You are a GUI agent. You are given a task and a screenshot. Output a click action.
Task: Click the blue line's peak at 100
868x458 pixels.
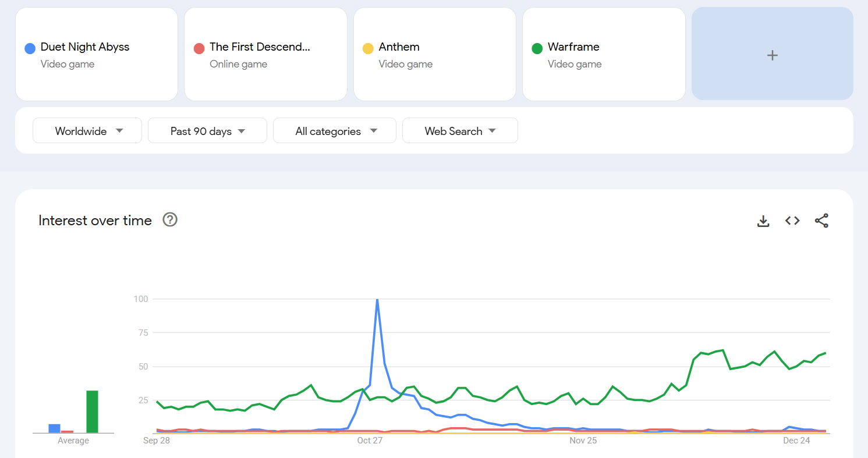tap(377, 300)
